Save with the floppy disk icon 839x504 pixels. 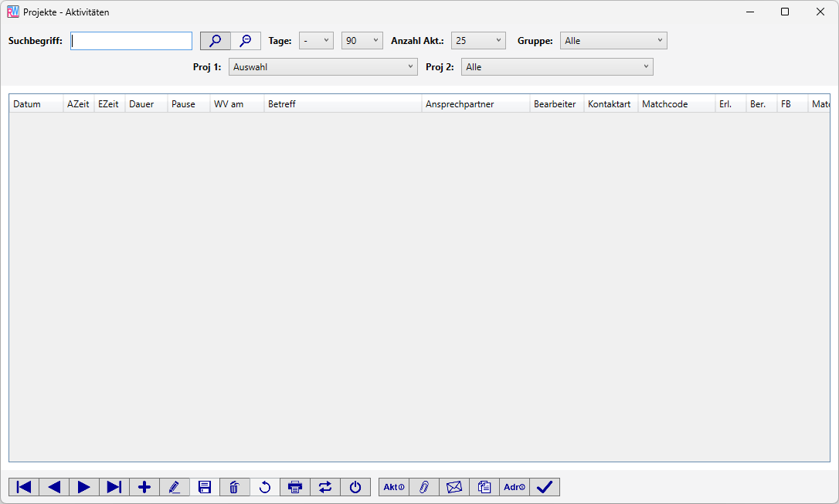coord(205,487)
